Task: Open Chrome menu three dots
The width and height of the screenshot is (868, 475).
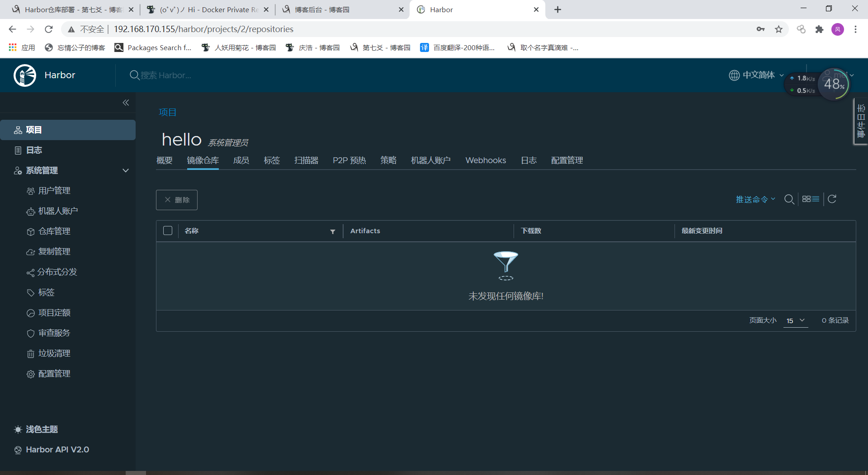Action: 855,29
